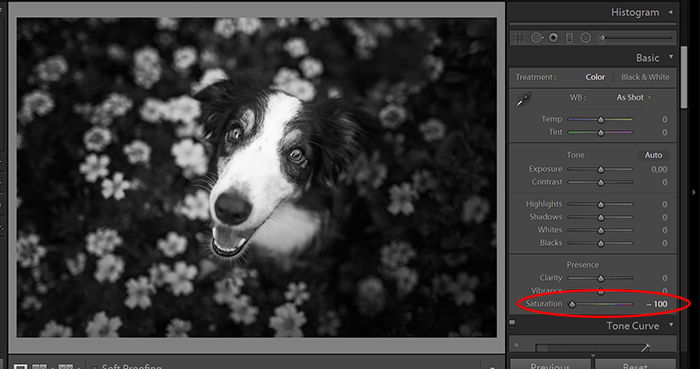This screenshot has width=700, height=369.
Task: Click the Vibrance slider handle
Action: 601,291
